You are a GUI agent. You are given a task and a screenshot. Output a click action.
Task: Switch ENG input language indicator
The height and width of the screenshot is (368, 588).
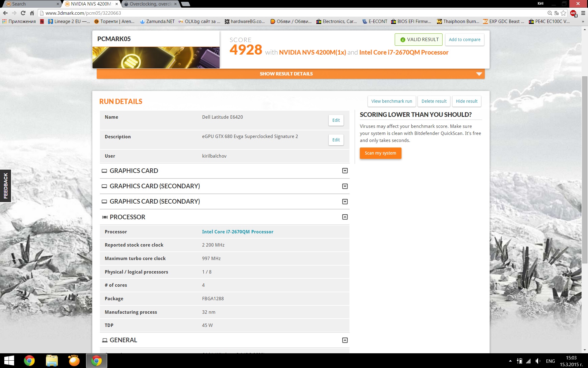(x=550, y=361)
